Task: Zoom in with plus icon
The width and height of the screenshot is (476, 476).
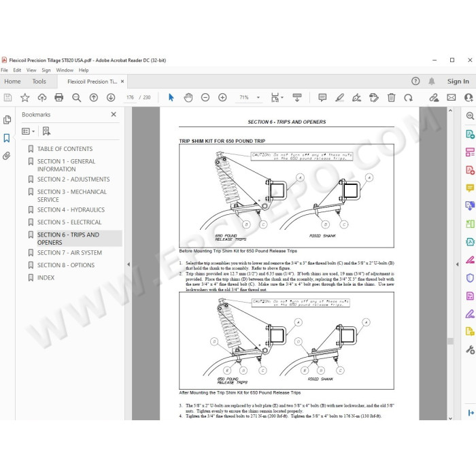Action: click(x=222, y=97)
